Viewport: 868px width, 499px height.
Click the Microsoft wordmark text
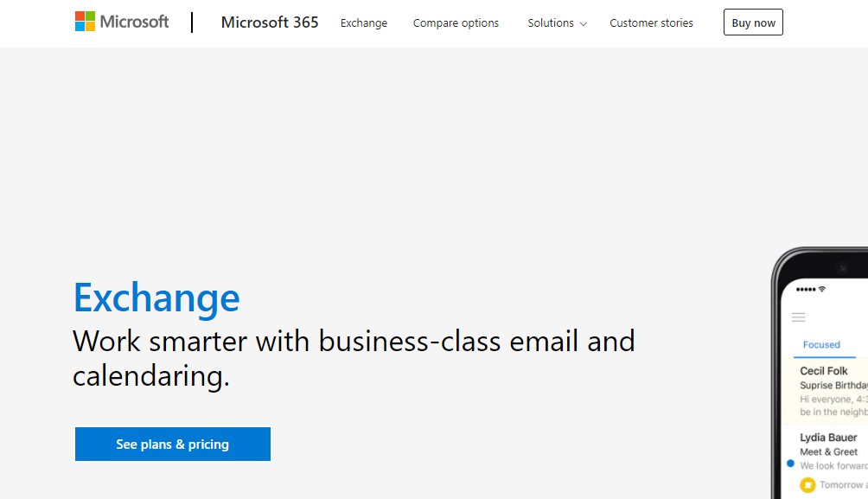coord(134,22)
